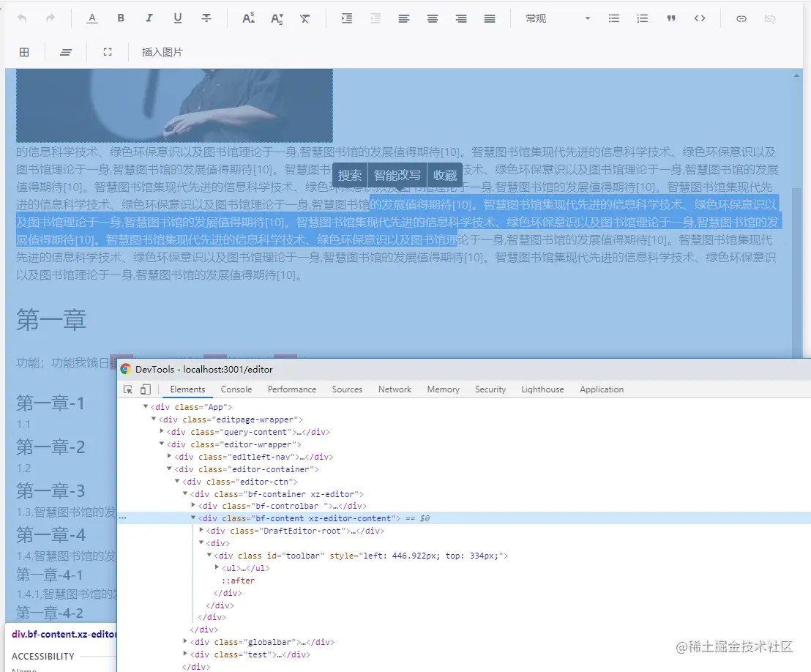Click the redo arrow icon
811x672 pixels.
click(x=51, y=18)
